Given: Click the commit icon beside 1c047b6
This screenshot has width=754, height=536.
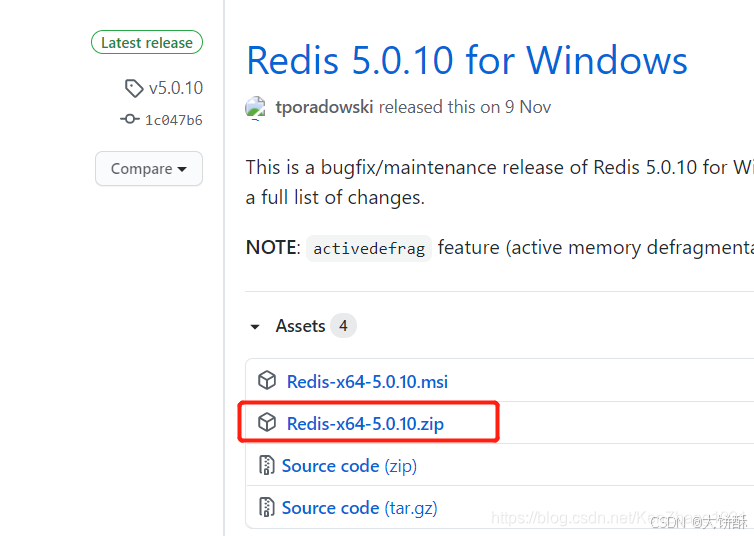Looking at the screenshot, I should (x=129, y=119).
